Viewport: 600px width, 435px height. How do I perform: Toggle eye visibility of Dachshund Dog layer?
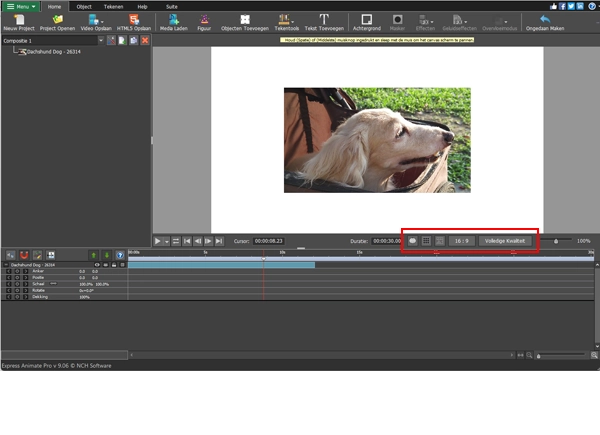click(x=97, y=265)
